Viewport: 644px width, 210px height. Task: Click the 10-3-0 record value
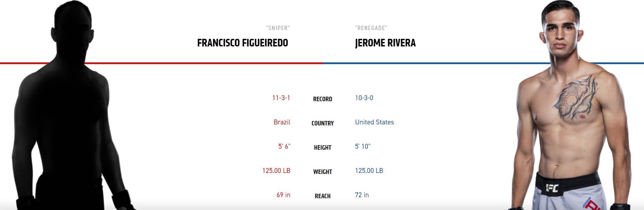coord(364,98)
